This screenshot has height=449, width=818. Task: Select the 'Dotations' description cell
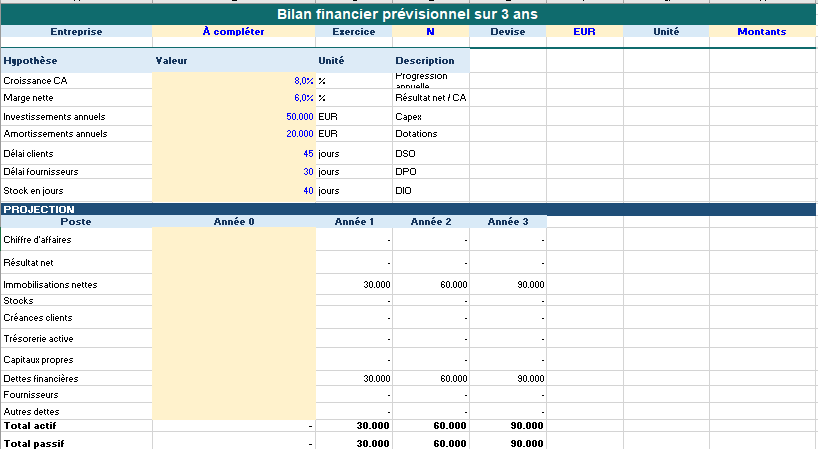pos(430,134)
